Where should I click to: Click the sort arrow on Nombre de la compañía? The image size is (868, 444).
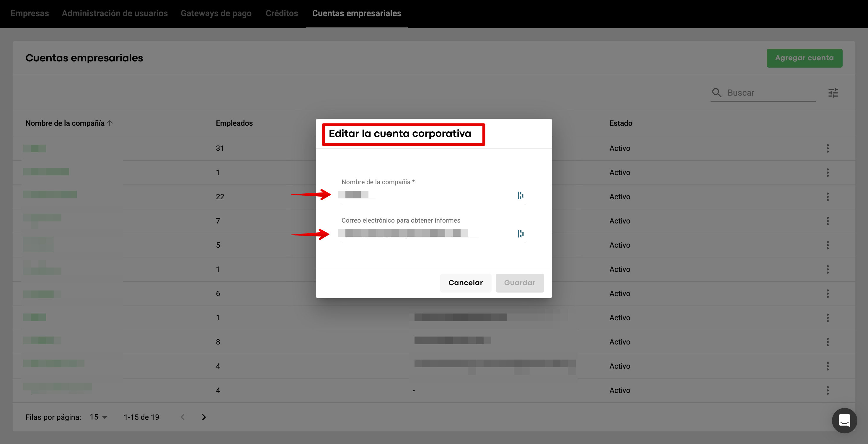pos(110,123)
